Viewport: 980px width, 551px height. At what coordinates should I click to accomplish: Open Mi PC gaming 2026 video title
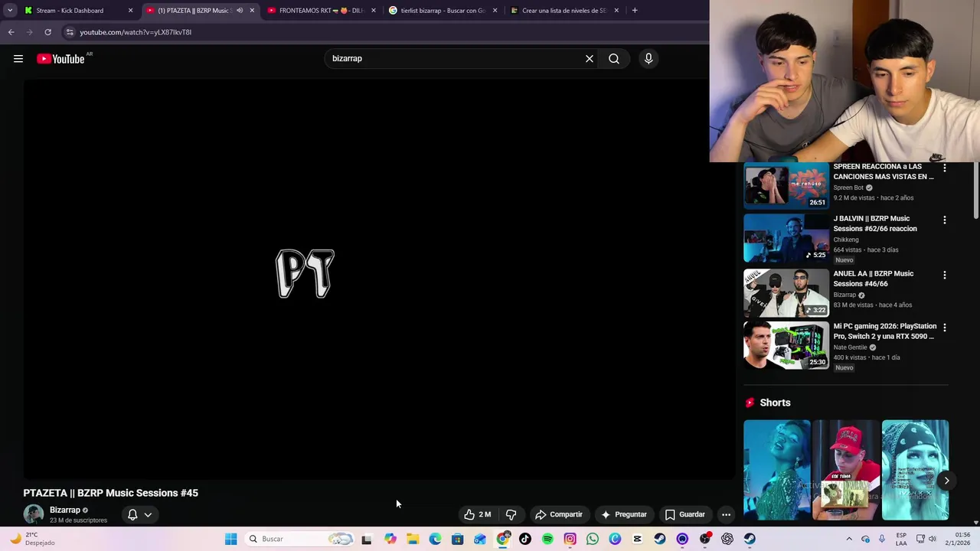(x=884, y=331)
